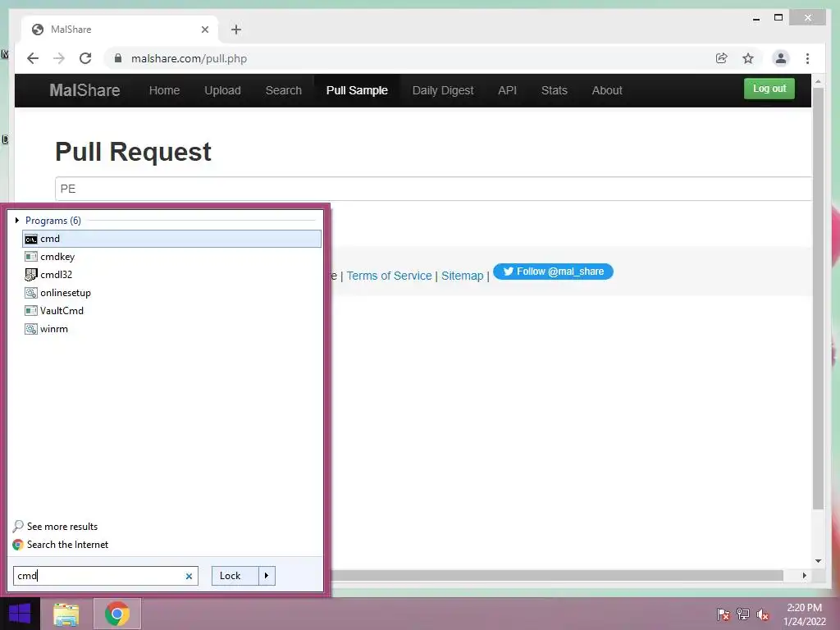Click the MalShare brand logo
The image size is (840, 630).
click(x=84, y=90)
